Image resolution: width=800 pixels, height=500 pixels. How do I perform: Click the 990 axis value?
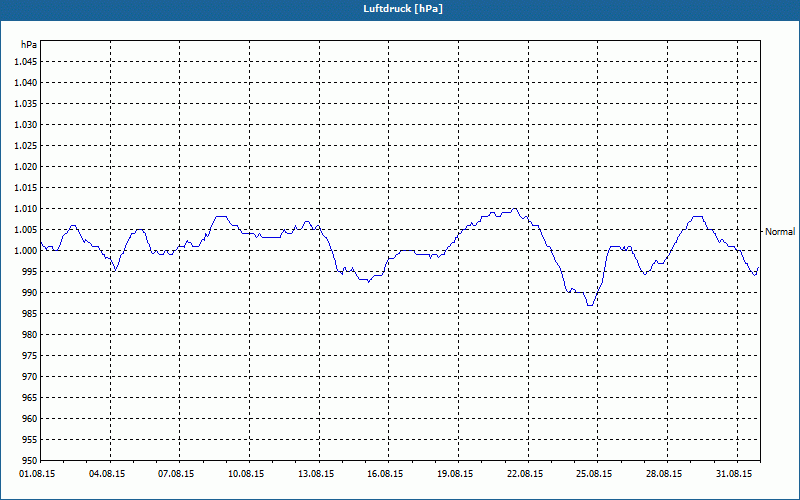pos(30,292)
